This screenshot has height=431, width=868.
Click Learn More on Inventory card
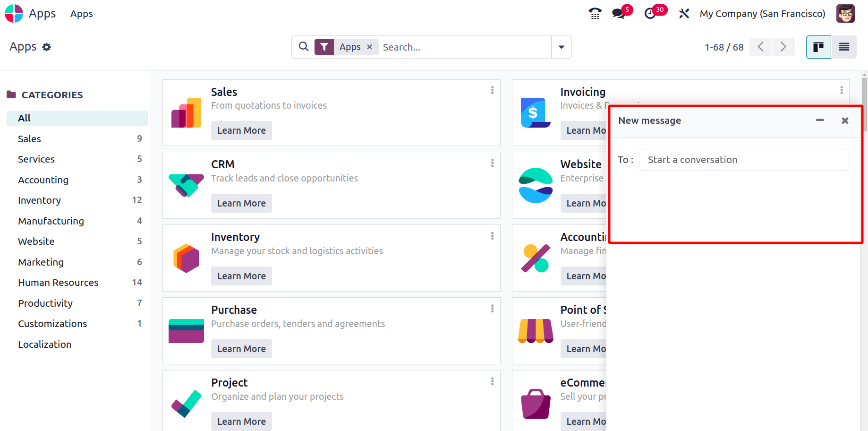(241, 276)
